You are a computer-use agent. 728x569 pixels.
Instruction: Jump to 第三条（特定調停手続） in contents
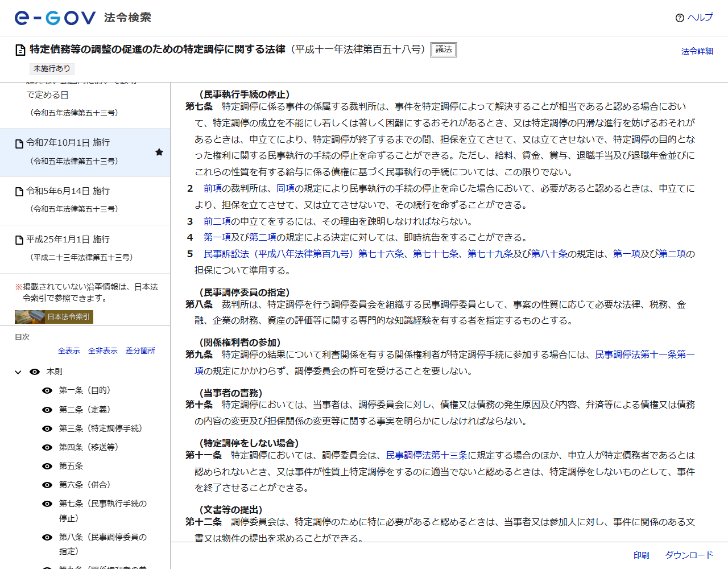[x=101, y=428]
